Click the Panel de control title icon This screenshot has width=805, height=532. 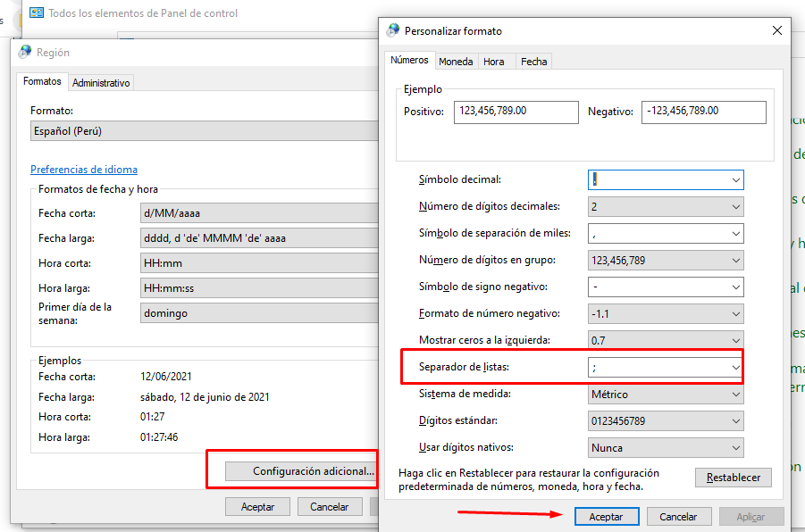pyautogui.click(x=38, y=13)
